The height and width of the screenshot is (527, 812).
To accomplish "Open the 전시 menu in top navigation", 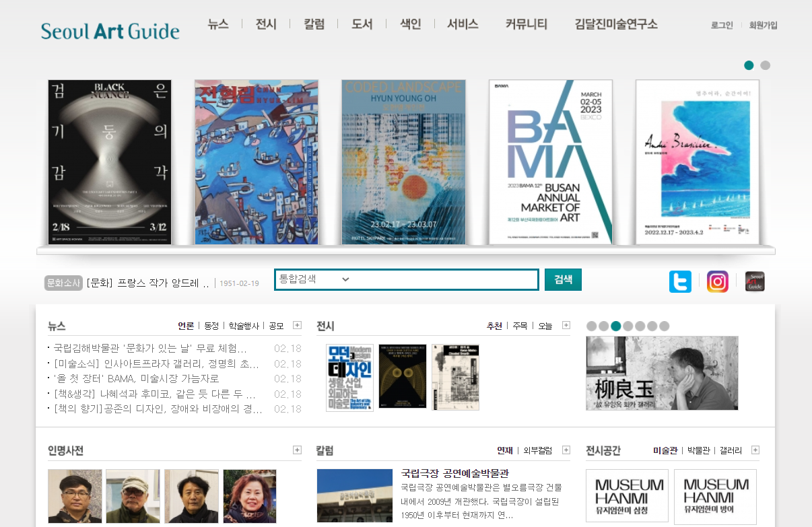I will coord(266,24).
